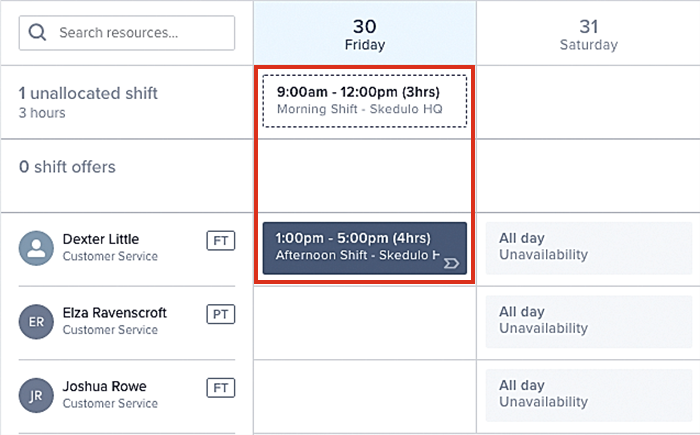Select the 30 Friday column header
Screen dimensions: 700x435
coord(364,34)
